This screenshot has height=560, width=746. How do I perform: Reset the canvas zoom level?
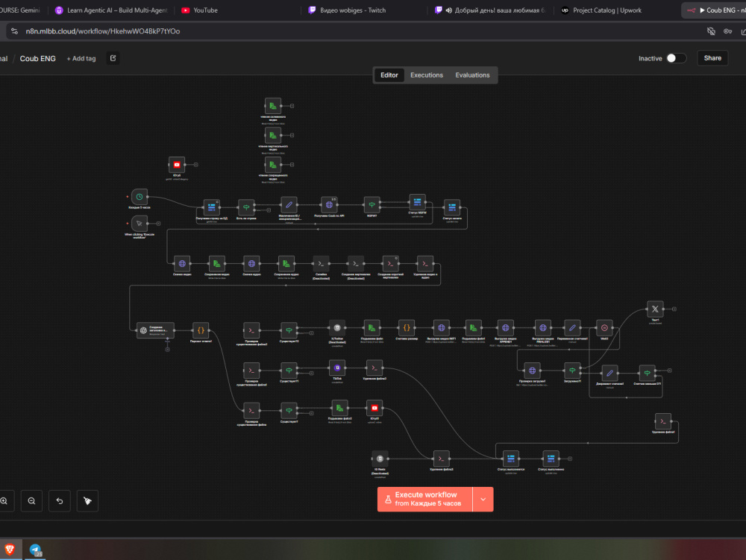(x=60, y=501)
